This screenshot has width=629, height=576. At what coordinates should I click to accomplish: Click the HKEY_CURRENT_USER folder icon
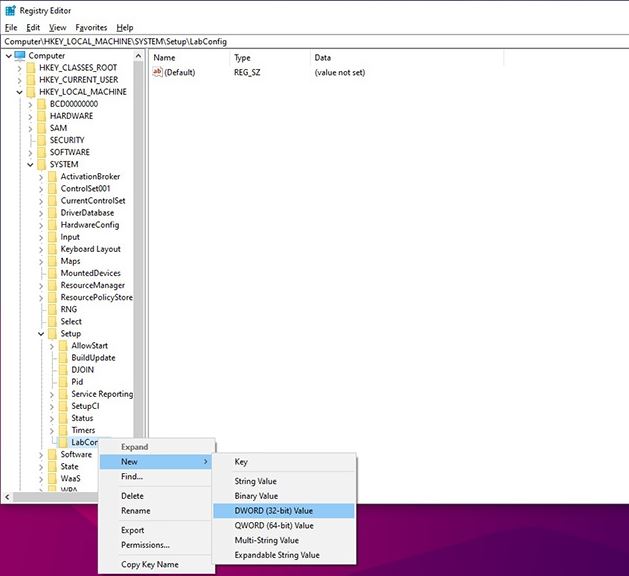(31, 80)
